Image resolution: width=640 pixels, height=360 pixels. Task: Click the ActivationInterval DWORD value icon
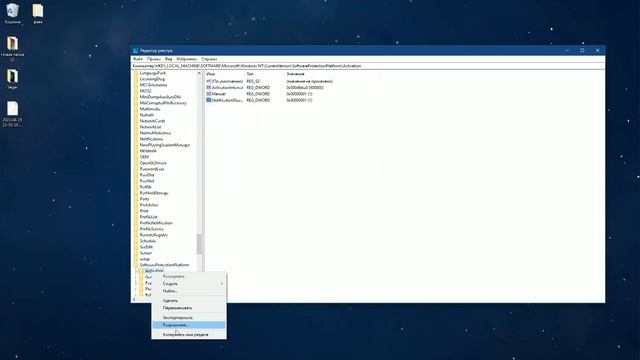coord(209,87)
